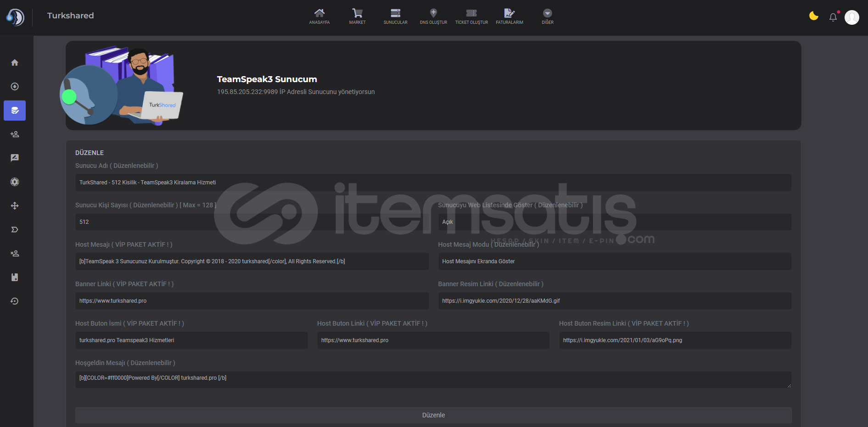
Task: Click the Turkshared logo icon
Action: [15, 17]
